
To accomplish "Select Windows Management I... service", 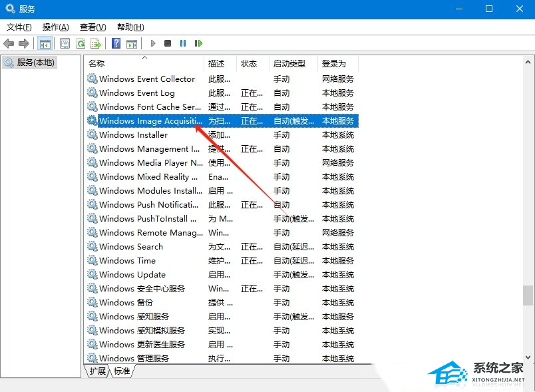I will [222, 149].
